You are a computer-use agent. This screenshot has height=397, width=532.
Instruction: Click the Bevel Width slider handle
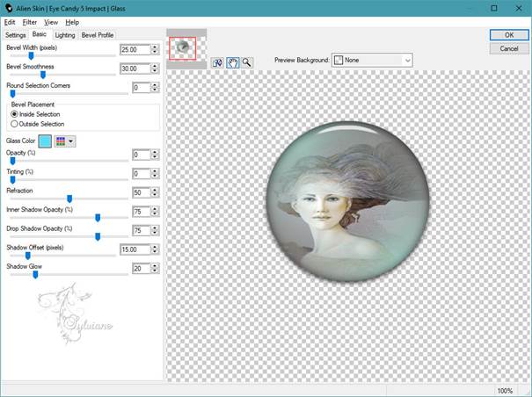(x=31, y=55)
